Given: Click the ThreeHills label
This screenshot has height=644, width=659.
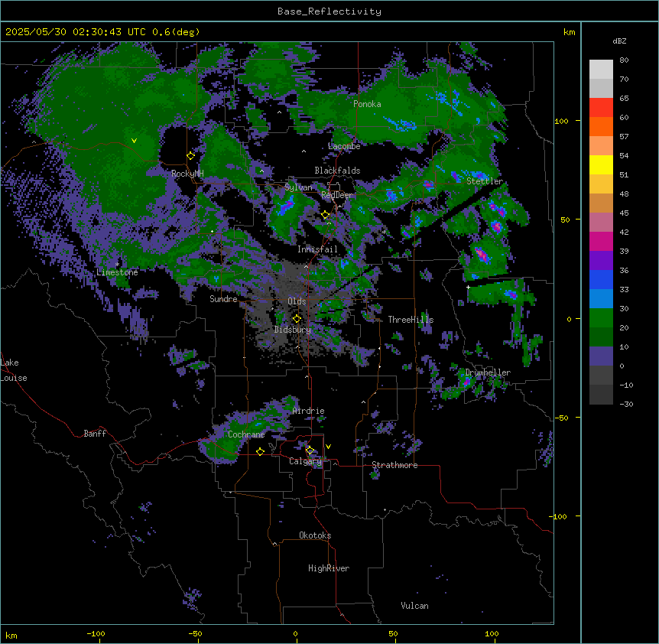Looking at the screenshot, I should (411, 320).
